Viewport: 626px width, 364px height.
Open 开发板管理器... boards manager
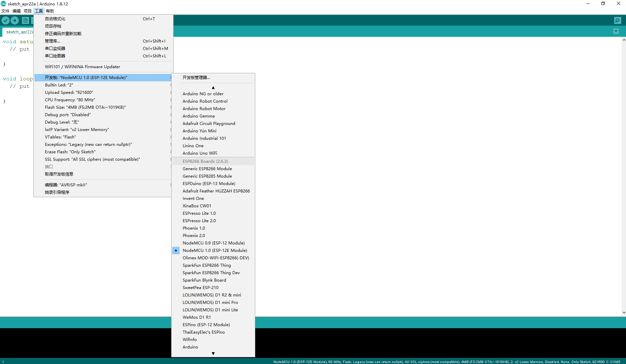(x=213, y=78)
